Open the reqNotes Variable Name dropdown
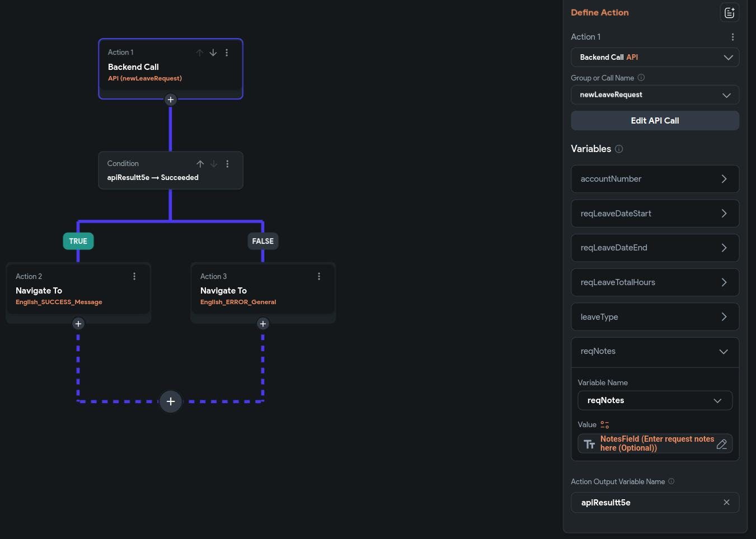The height and width of the screenshot is (539, 756). pos(655,400)
